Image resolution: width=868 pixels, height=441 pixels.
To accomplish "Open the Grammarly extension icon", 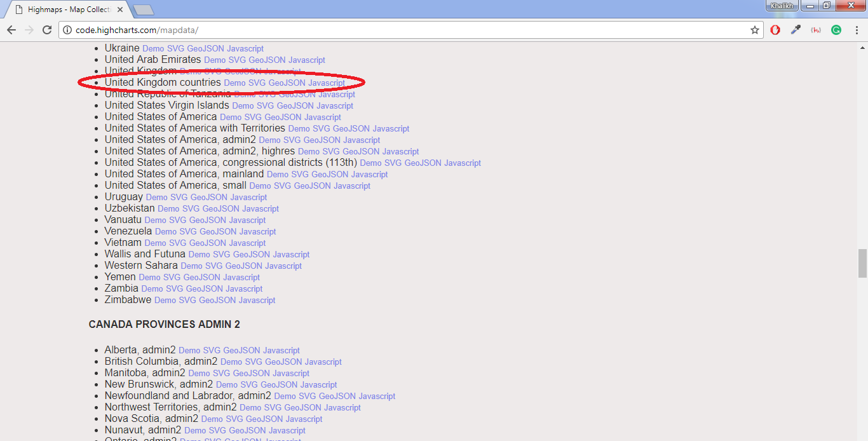I will 836,30.
